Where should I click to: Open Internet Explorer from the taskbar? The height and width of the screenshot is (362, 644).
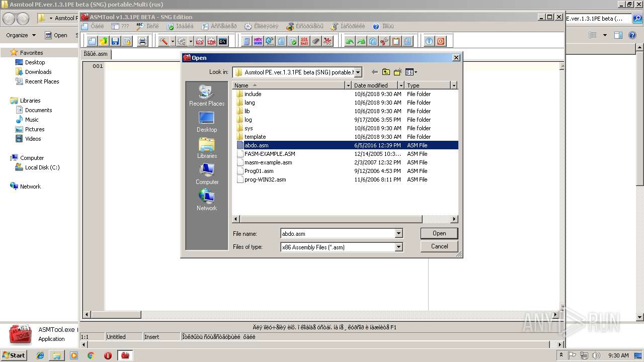40,355
